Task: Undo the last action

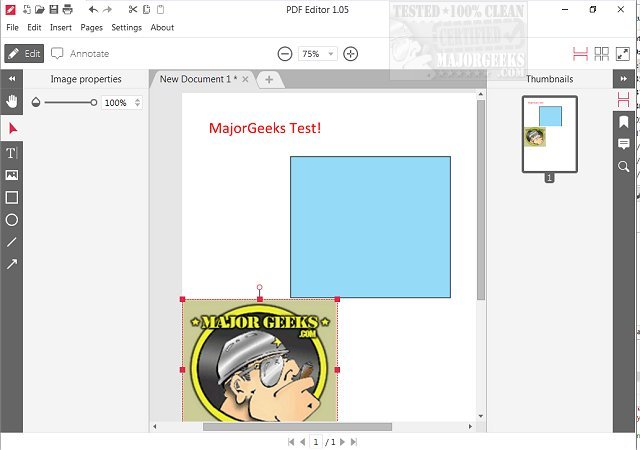Action: (x=93, y=9)
